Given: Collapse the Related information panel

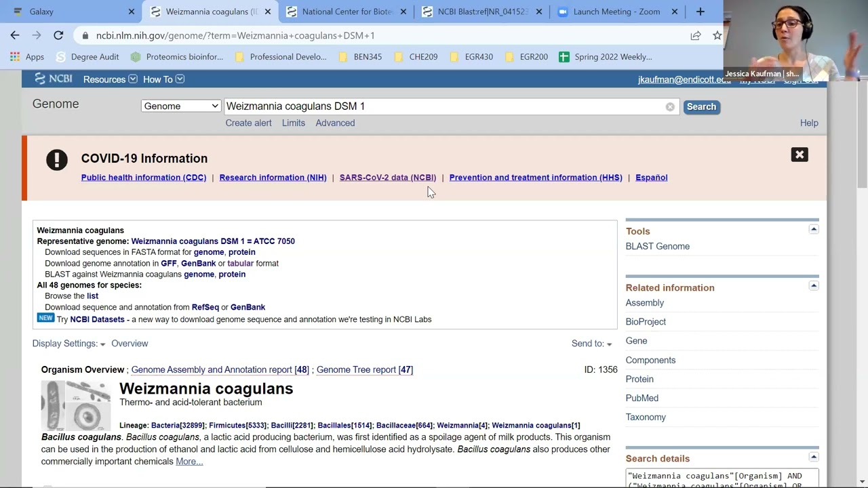Looking at the screenshot, I should click(x=814, y=286).
